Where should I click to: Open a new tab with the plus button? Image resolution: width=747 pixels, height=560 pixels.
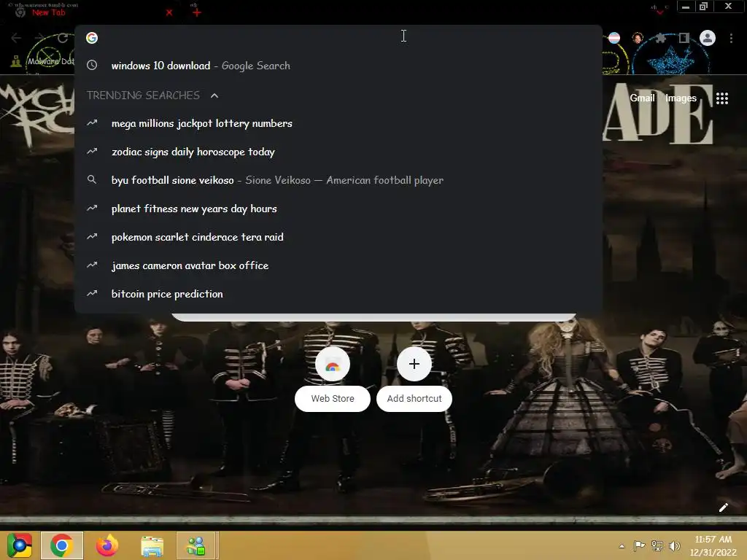click(x=197, y=13)
